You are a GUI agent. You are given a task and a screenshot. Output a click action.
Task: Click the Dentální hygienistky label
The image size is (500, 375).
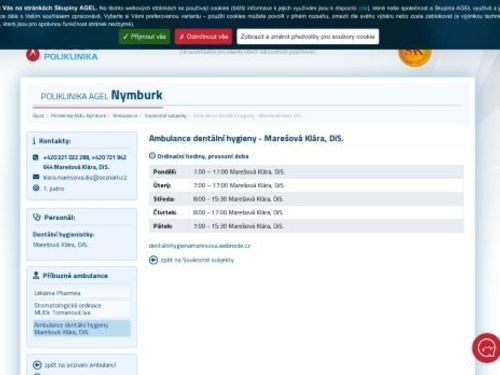[x=63, y=235]
